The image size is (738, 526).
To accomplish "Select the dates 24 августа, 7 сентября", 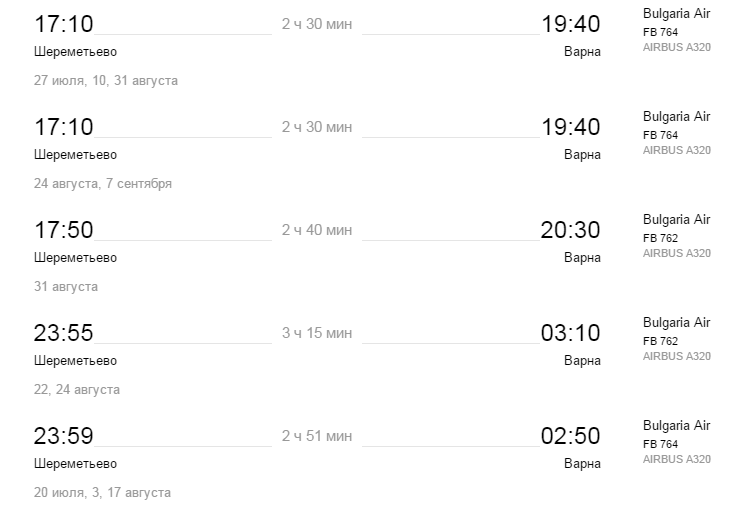I will pyautogui.click(x=103, y=183).
